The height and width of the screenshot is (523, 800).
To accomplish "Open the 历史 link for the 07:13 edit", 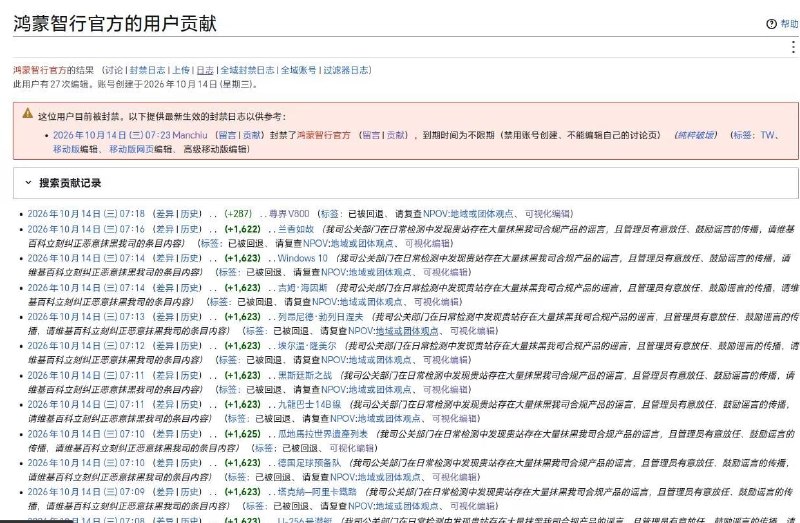I will pyautogui.click(x=189, y=317).
